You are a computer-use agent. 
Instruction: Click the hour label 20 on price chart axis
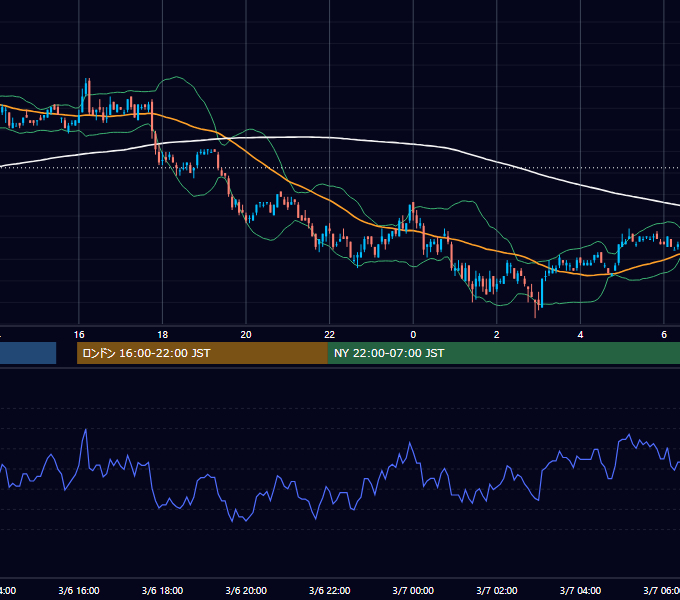click(246, 335)
